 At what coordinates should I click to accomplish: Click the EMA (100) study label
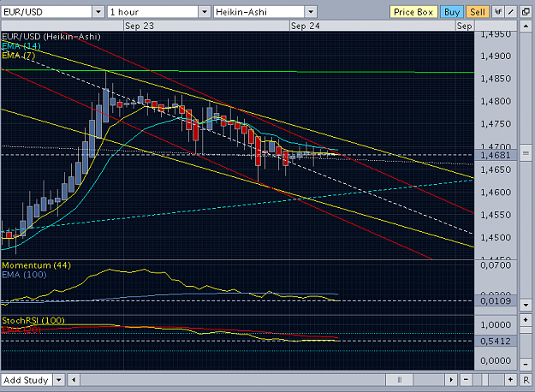click(x=24, y=275)
